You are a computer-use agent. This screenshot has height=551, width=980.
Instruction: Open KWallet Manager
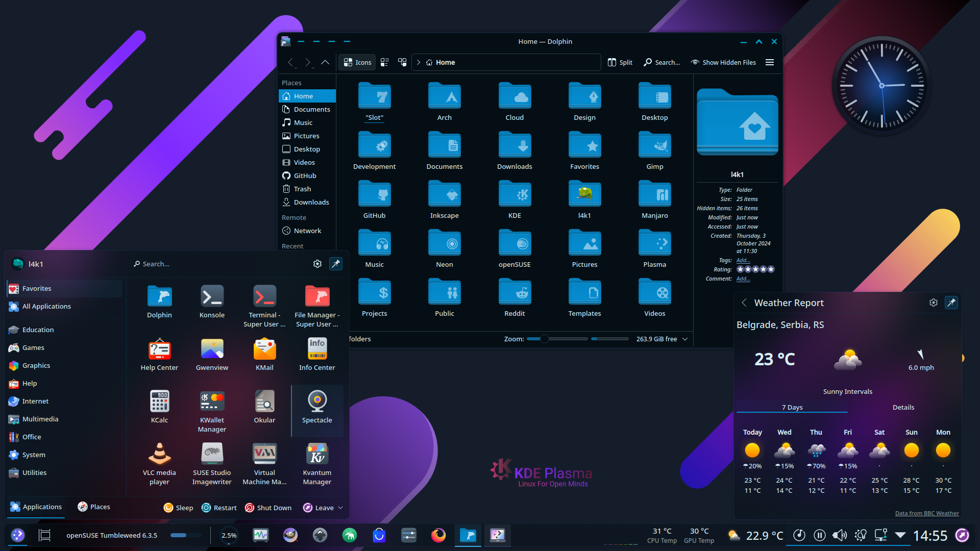click(x=212, y=411)
